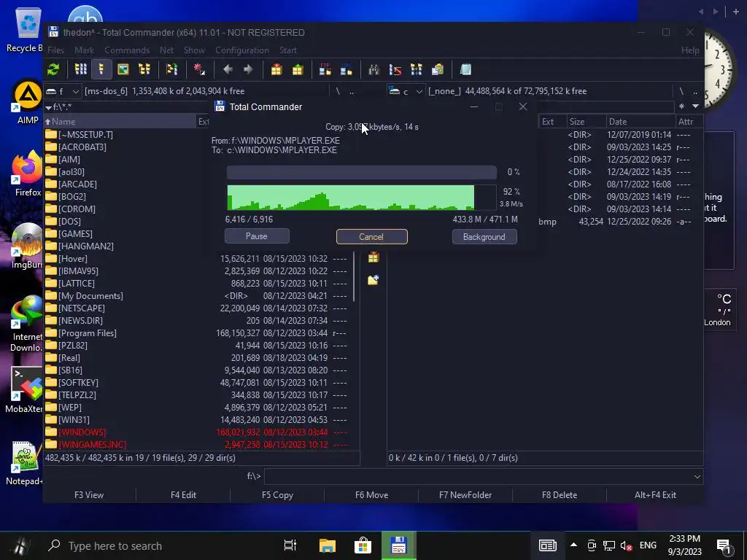Open Notepad++ desktop shortcut
This screenshot has height=560, width=747.
pos(25,463)
